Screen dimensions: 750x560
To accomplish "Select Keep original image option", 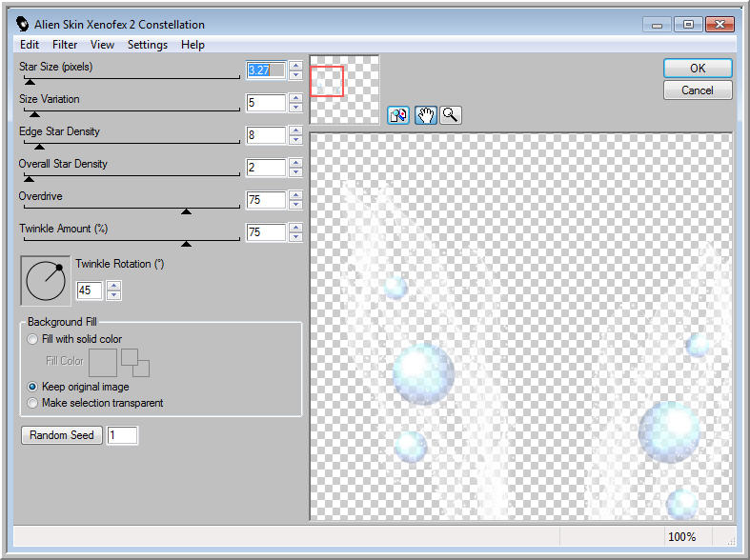I will tap(32, 387).
